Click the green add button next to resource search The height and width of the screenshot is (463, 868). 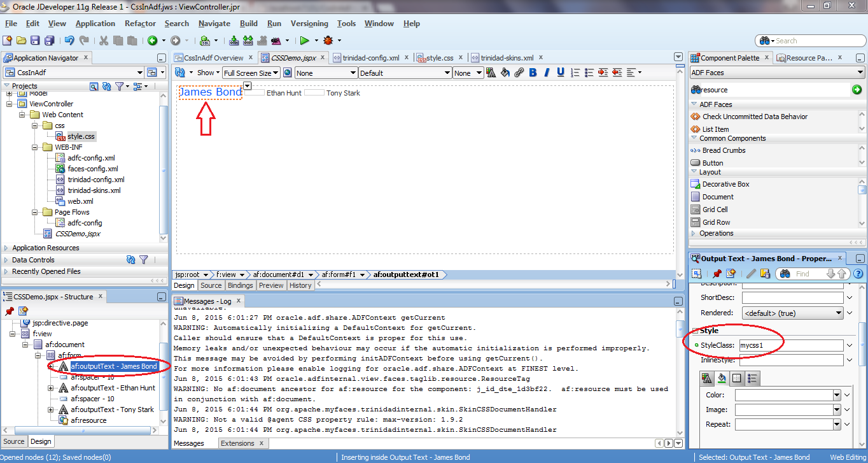(857, 90)
